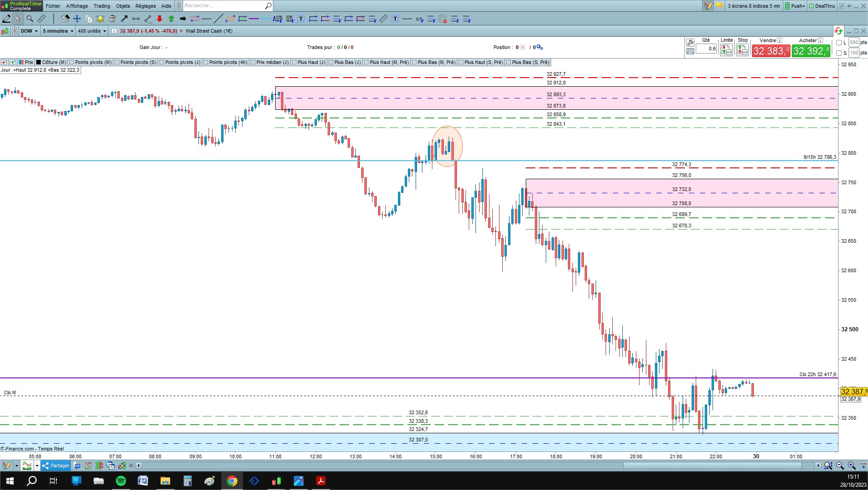Open the 5 minutes timeframe dropdown

click(x=58, y=31)
